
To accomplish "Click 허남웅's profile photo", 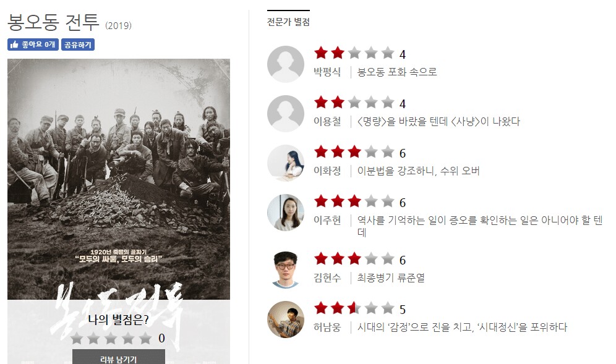I will 286,320.
